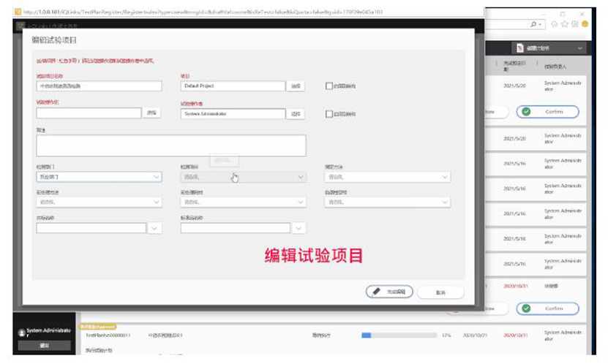Viewport: 608px width, 364px height.
Task: Click the 选择 button next to Default Project
Action: point(296,86)
